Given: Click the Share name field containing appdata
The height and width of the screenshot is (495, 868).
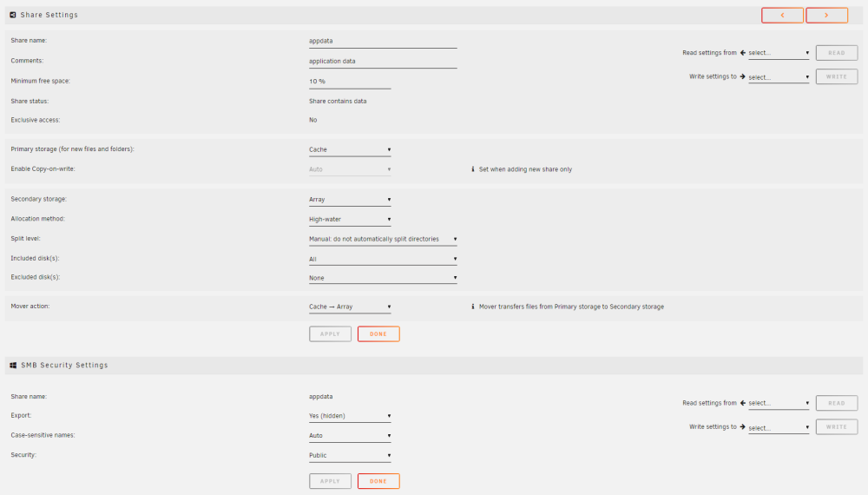Looking at the screenshot, I should 383,41.
